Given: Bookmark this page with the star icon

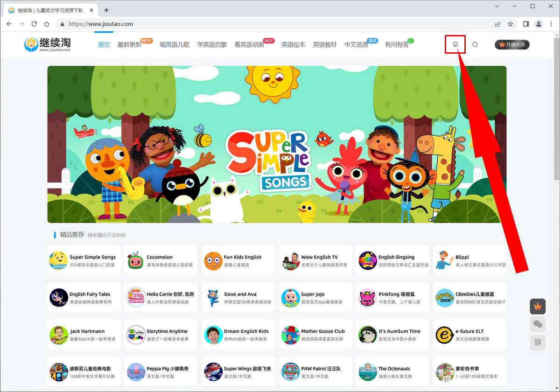Looking at the screenshot, I should coord(511,24).
